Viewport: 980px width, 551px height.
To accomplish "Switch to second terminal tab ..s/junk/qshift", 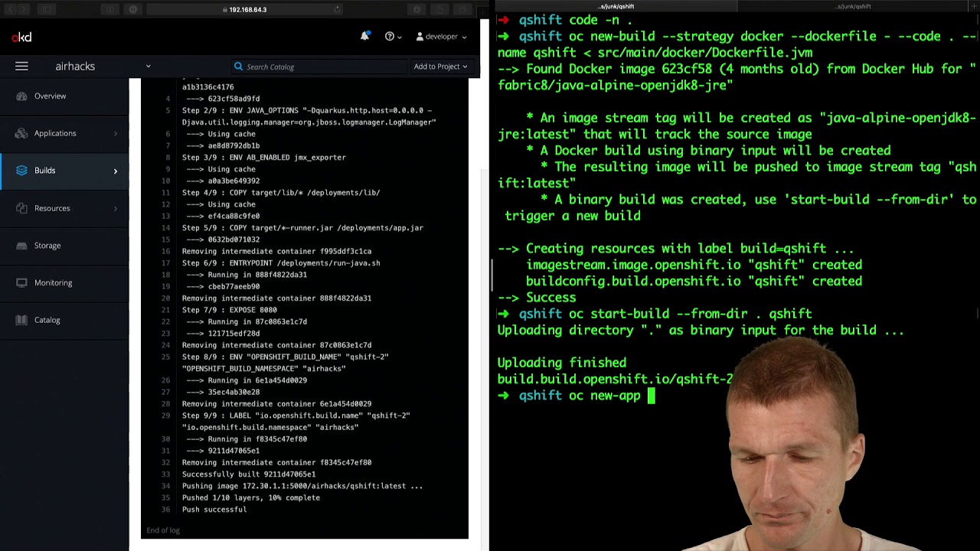I will coord(854,6).
